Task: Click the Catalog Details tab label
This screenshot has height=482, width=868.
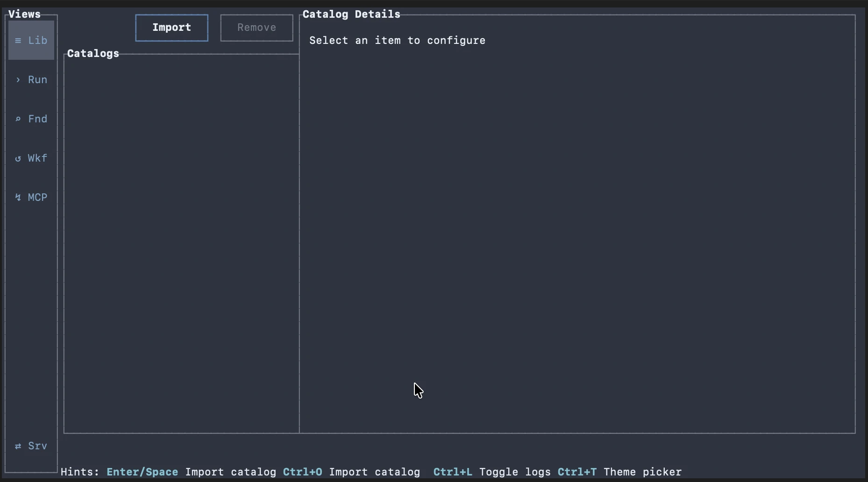Action: click(351, 14)
